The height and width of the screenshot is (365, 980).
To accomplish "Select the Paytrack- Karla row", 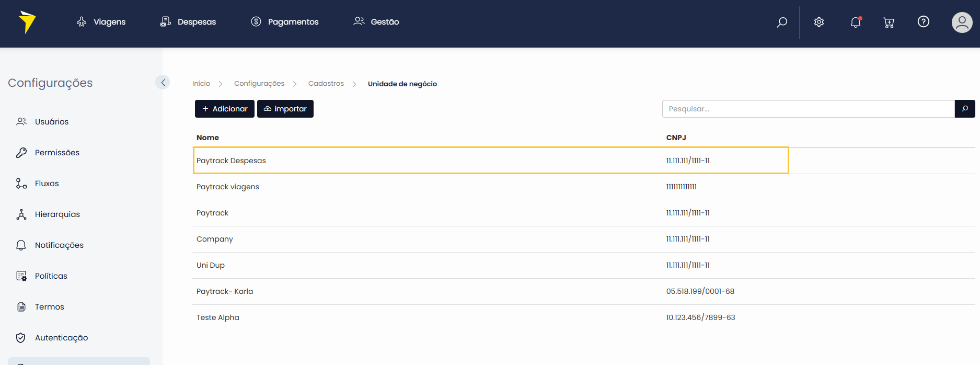I will (x=584, y=291).
